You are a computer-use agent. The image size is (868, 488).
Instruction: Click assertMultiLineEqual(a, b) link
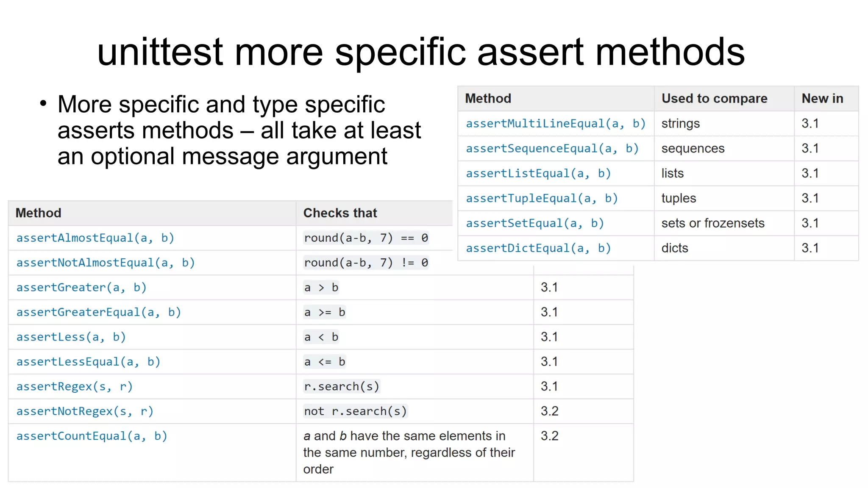(556, 124)
